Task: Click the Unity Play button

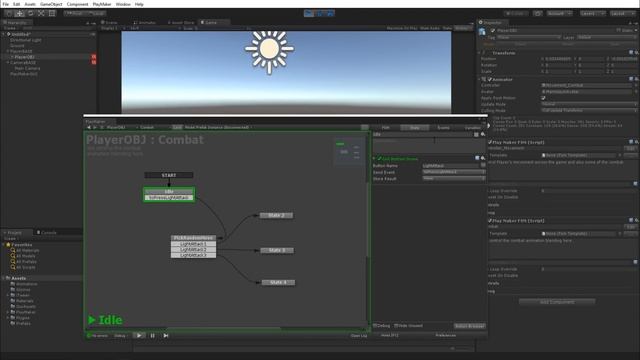Action: (309, 13)
